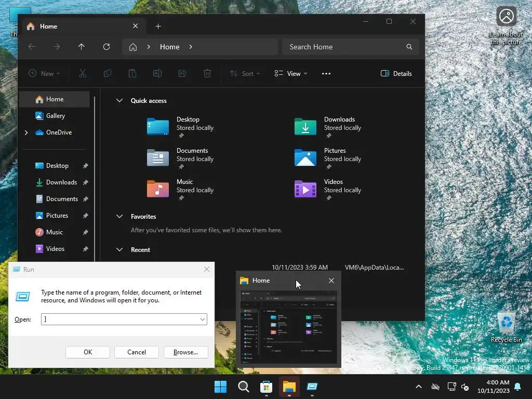Open the View dropdown
The height and width of the screenshot is (399, 532).
tap(291, 74)
